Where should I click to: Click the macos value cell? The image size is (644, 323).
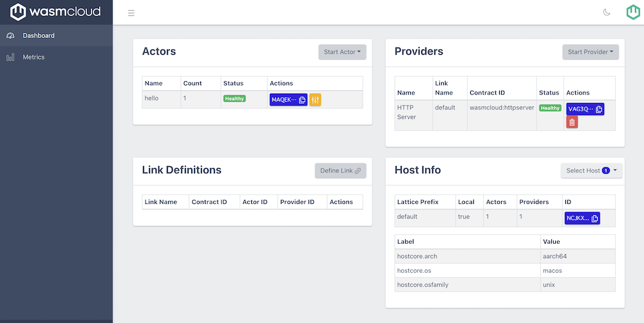pos(578,270)
